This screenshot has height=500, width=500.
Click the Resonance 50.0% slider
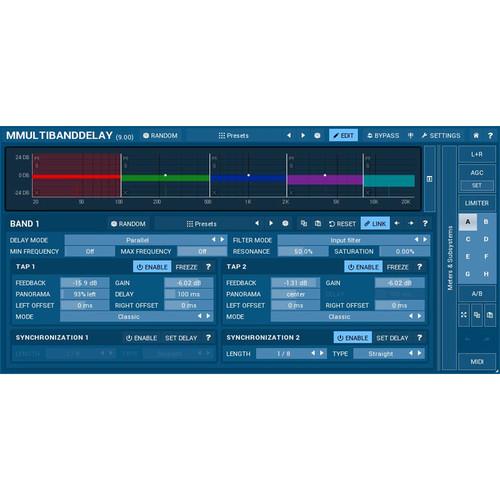303,251
